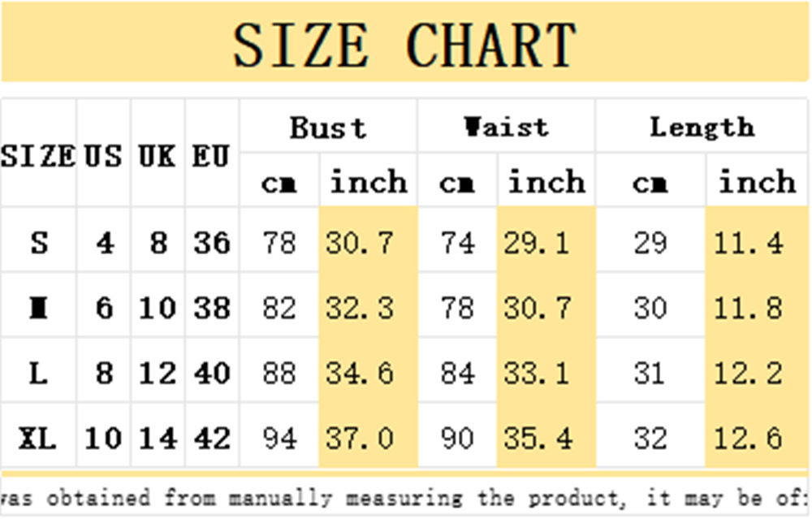Click bust cm value 94

[279, 439]
